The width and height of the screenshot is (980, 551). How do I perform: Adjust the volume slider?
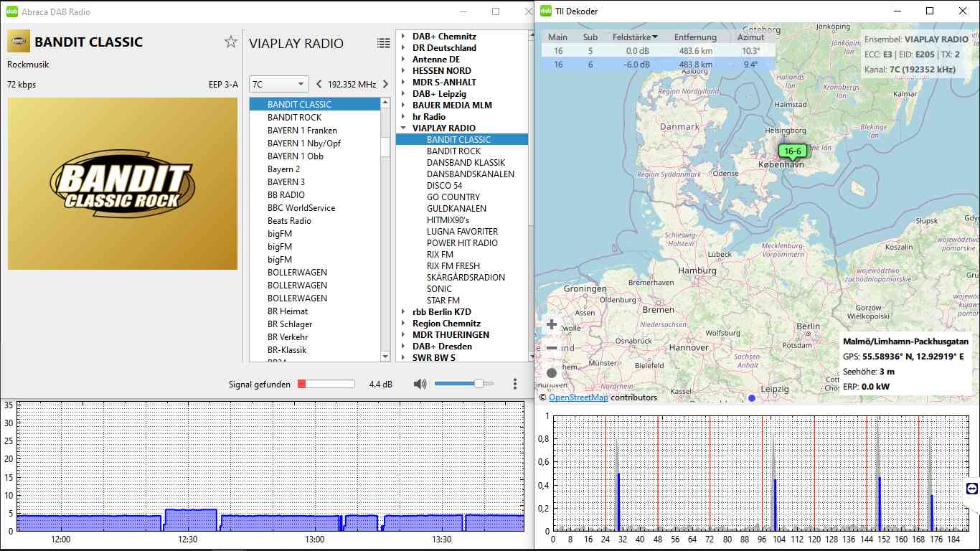[x=479, y=385]
